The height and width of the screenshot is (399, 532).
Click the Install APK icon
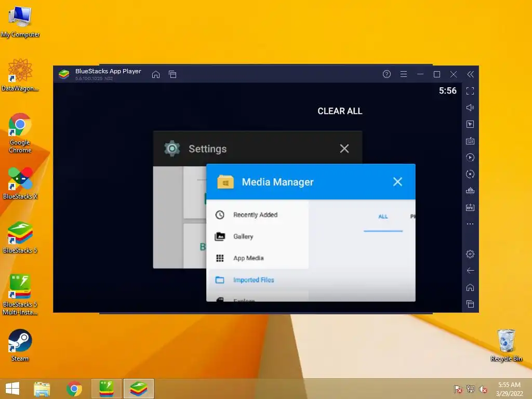click(x=470, y=207)
